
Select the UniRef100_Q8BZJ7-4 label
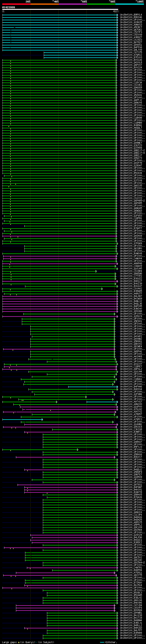(132, 153)
